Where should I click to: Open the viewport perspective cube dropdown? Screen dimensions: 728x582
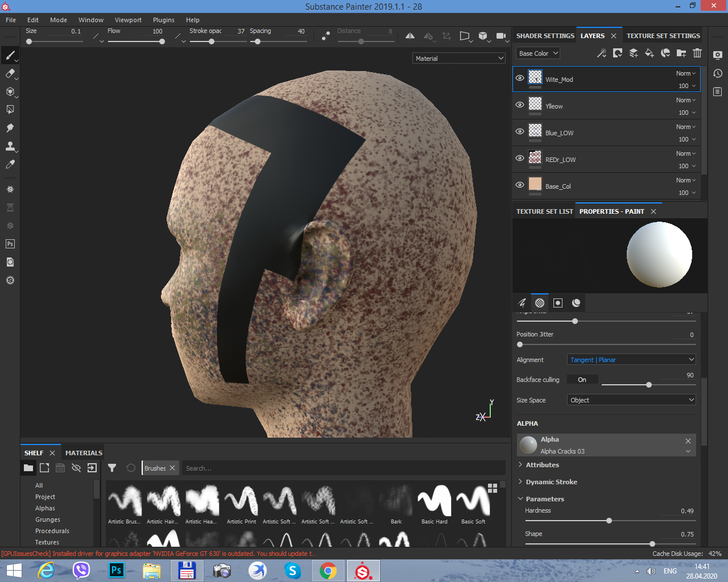[483, 36]
